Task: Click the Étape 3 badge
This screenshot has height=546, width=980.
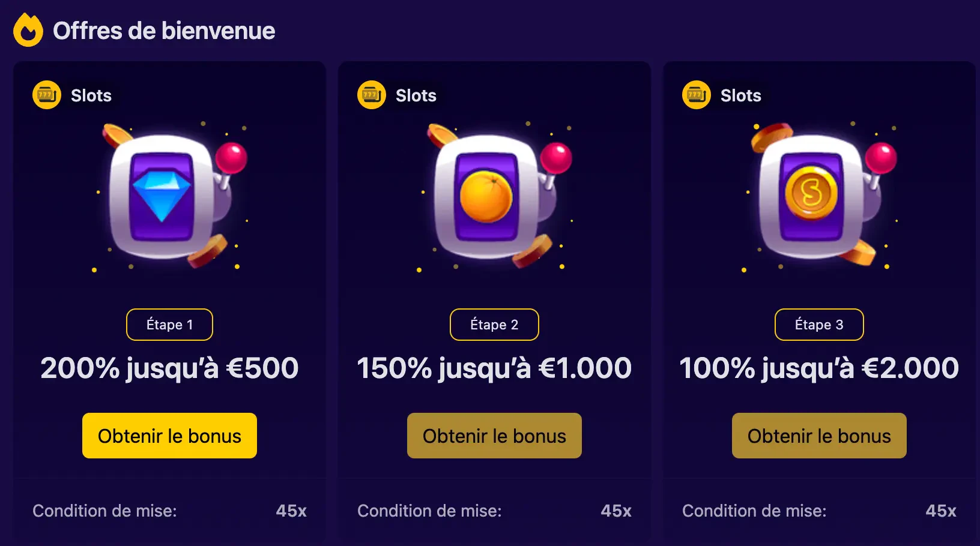Action: point(819,325)
